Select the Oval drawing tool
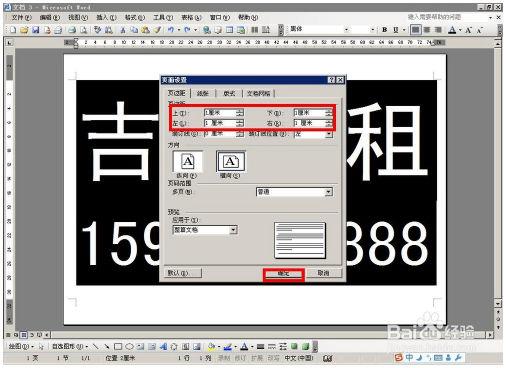This screenshot has height=368, width=506. [x=129, y=347]
